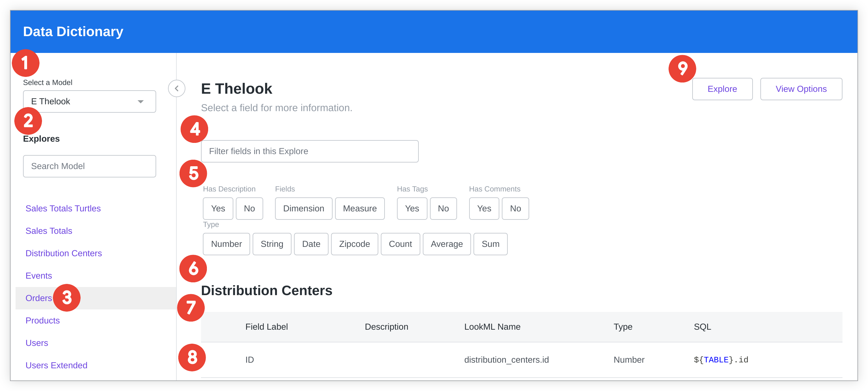Click the Filter fields in this Explore box
Viewport: 868px width, 391px height.
pyautogui.click(x=309, y=151)
